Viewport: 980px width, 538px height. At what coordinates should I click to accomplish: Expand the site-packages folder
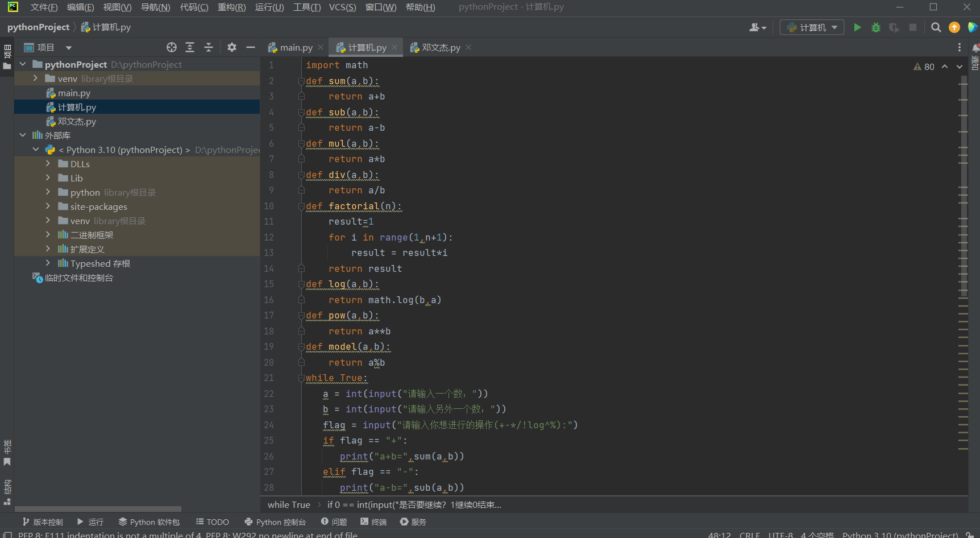tap(48, 206)
